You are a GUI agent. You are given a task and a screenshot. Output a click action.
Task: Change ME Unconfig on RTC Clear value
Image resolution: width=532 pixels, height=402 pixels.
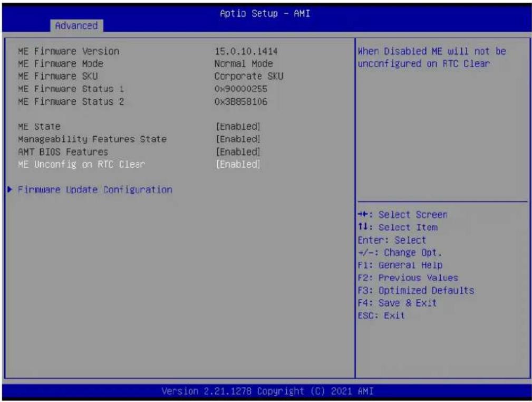coord(238,164)
